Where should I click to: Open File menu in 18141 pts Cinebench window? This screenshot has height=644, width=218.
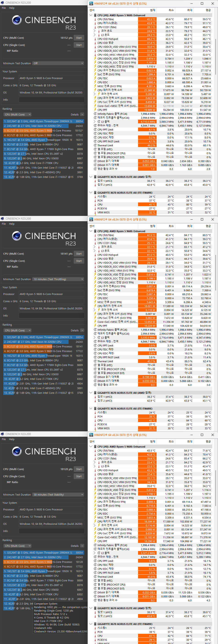pyautogui.click(x=4, y=224)
